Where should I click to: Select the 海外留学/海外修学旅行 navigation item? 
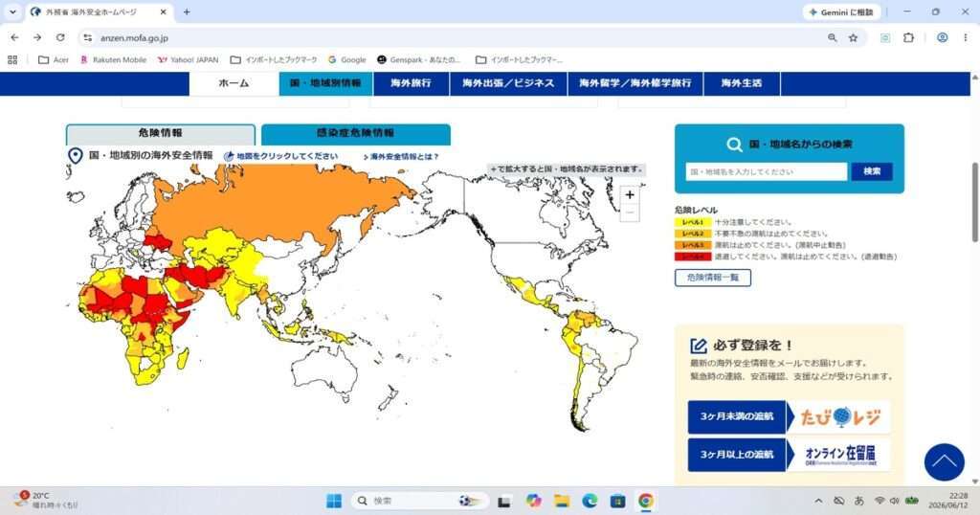click(635, 83)
